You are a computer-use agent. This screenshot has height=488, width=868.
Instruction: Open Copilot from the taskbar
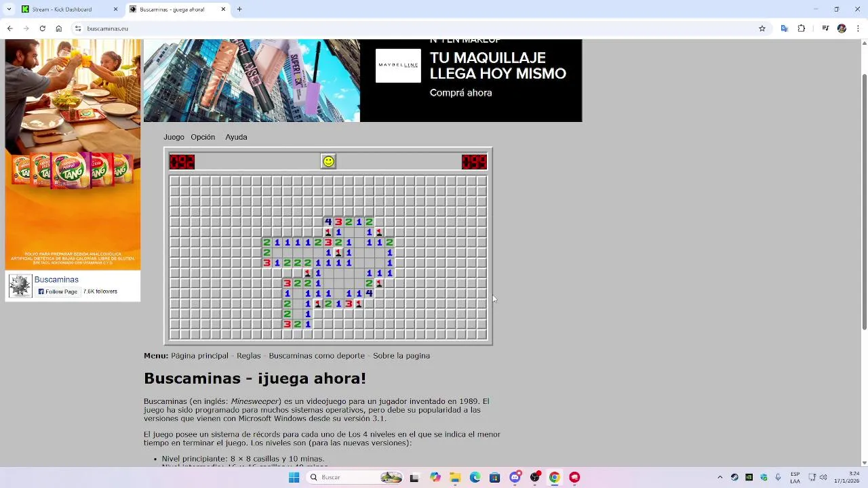(435, 477)
